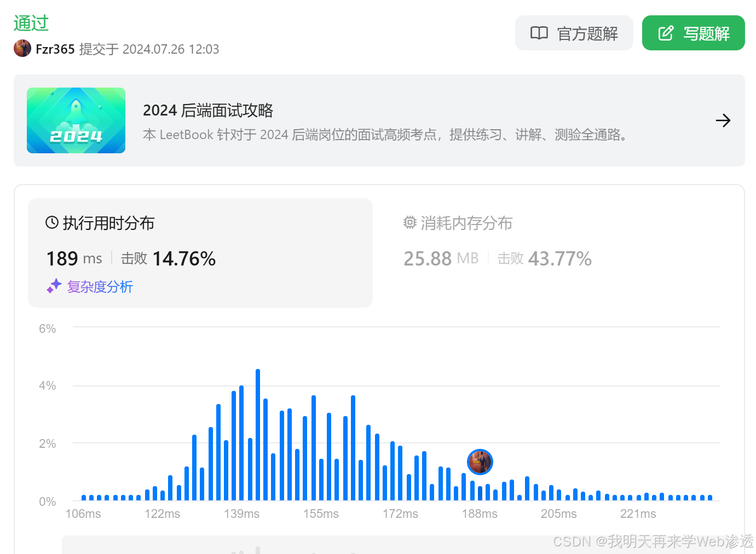Viewport: 756px width, 554px height.
Task: Click the clock icon beside 执行用时分布
Action: (x=52, y=222)
